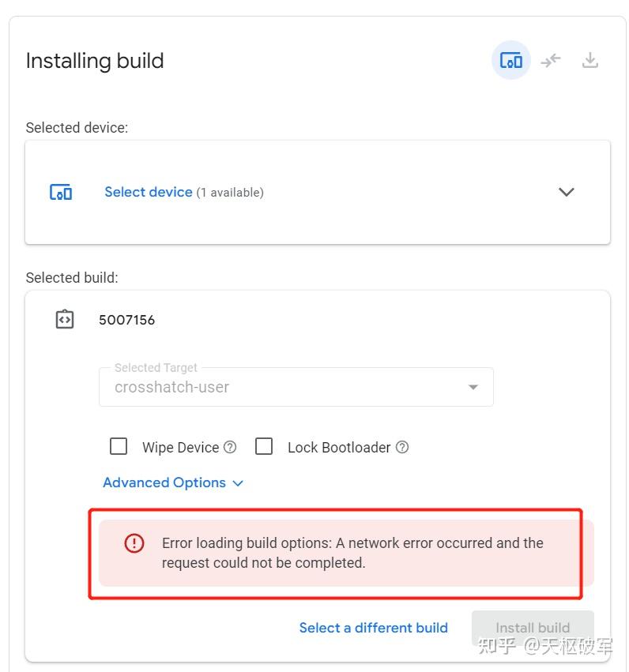Open the Wipe Device help question icon
629x672 pixels.
tap(230, 447)
